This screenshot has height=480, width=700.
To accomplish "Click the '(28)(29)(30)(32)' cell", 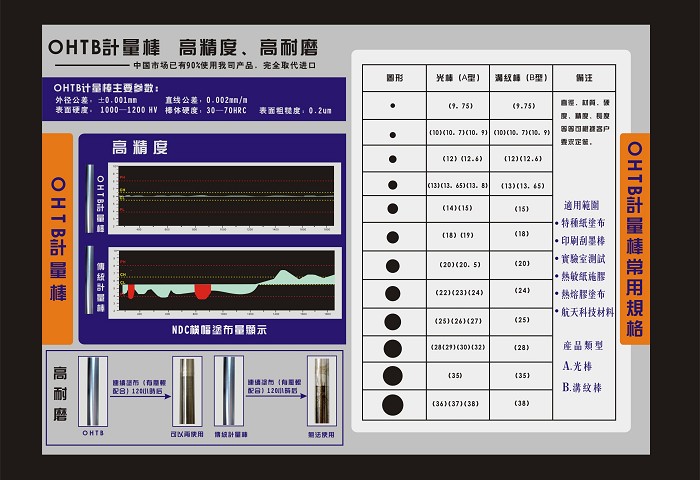I will (x=458, y=347).
